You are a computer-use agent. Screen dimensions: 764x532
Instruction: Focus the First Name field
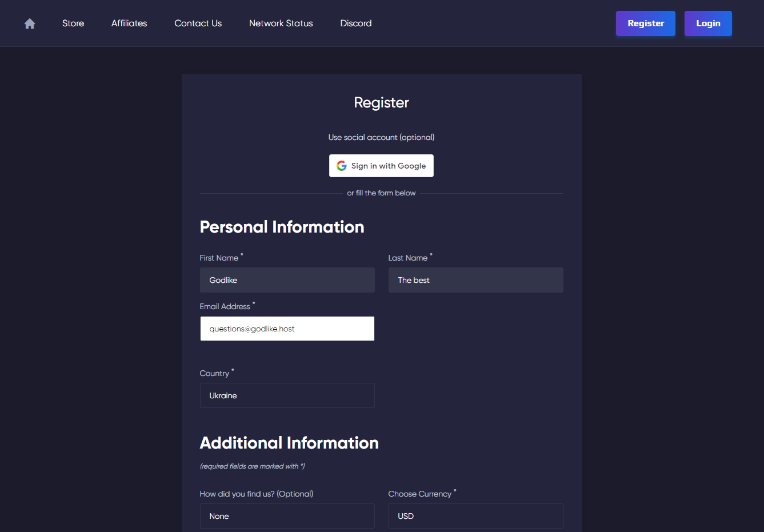tap(287, 280)
